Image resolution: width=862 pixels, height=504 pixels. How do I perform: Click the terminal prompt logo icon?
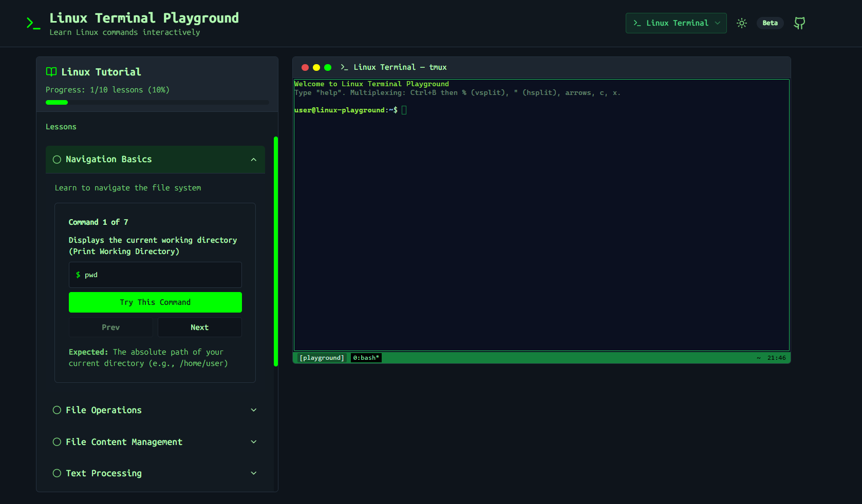(x=33, y=23)
